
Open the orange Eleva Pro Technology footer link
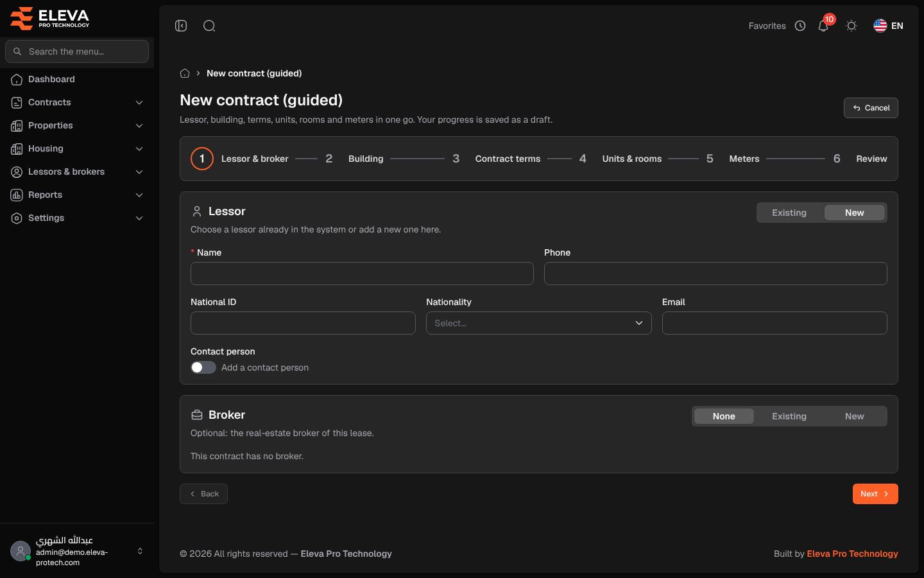tap(852, 554)
